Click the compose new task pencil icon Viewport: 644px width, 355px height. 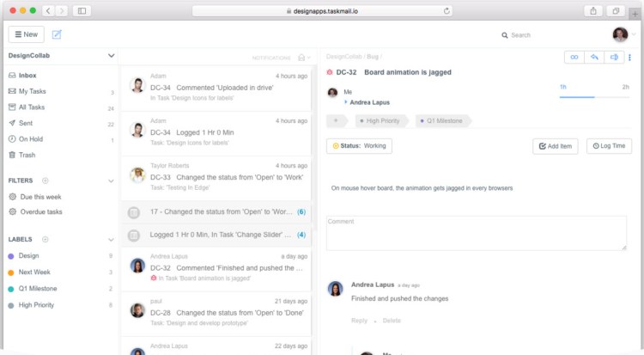57,34
